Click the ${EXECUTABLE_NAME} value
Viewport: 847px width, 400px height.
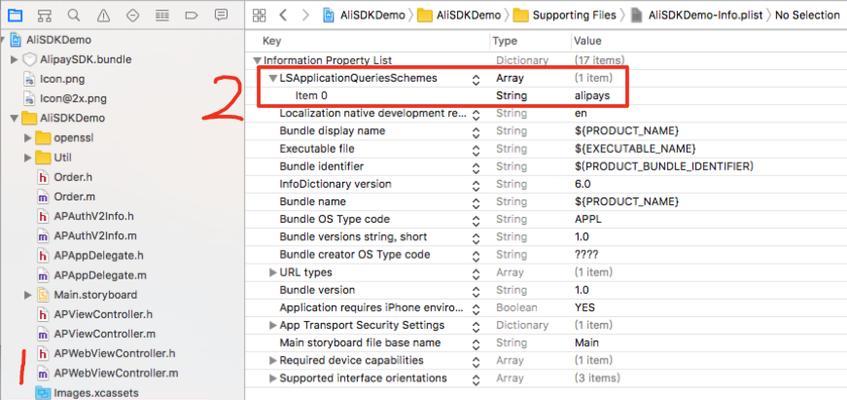click(635, 149)
